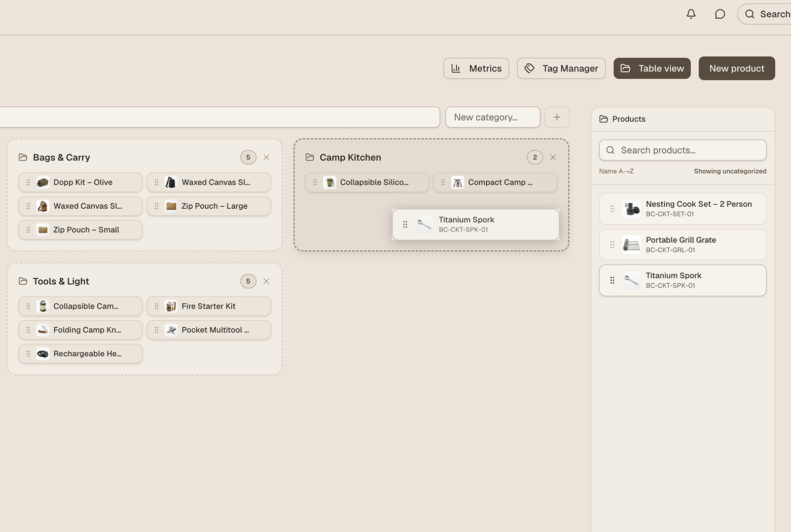Viewport: 791px width, 532px height.
Task: Focus the Search products field
Action: [682, 150]
